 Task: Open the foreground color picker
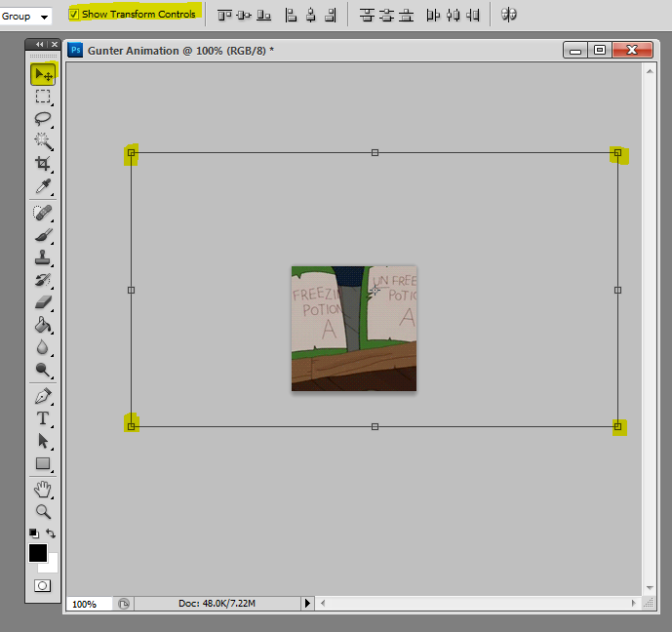click(x=38, y=553)
